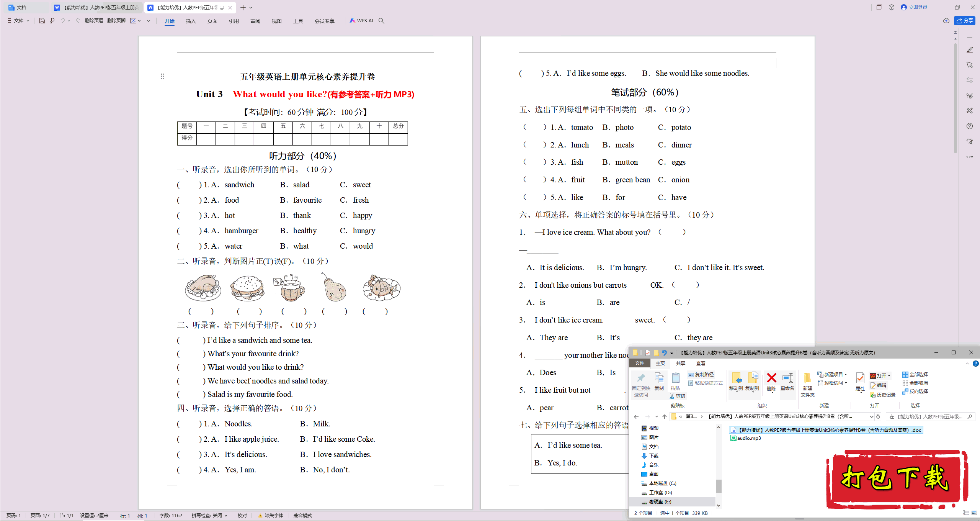Expand the quick access toolbar customize chevron
The height and width of the screenshot is (521, 980).
(149, 21)
